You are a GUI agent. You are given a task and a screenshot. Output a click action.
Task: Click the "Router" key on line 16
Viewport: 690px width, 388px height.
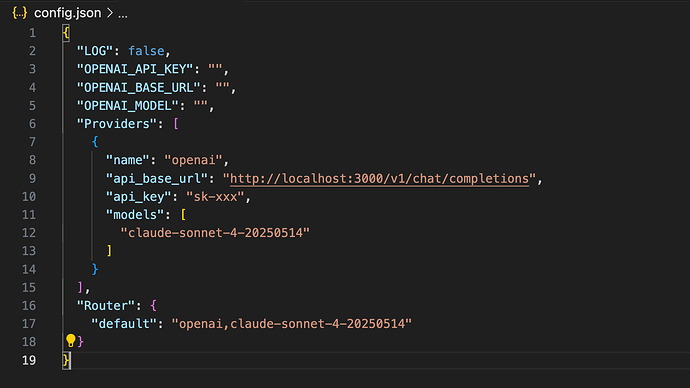106,305
